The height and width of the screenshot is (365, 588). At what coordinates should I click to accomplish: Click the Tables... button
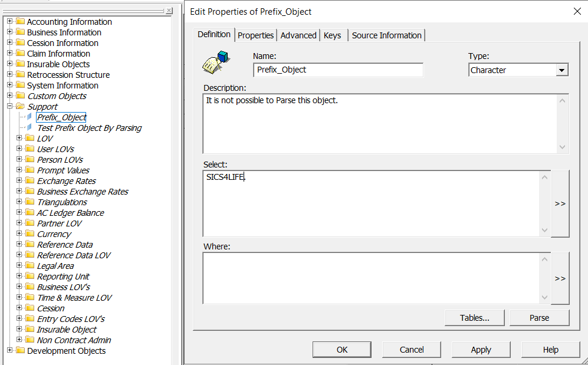click(x=475, y=318)
